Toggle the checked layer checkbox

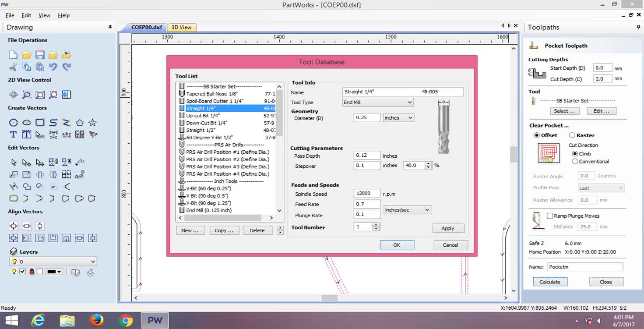(22, 272)
